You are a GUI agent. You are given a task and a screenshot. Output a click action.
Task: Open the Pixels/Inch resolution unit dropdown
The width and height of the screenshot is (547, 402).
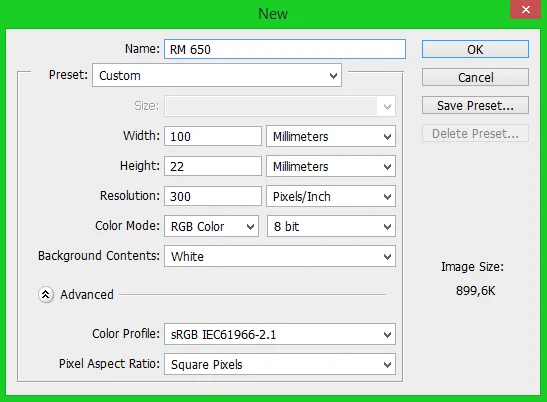click(x=331, y=196)
